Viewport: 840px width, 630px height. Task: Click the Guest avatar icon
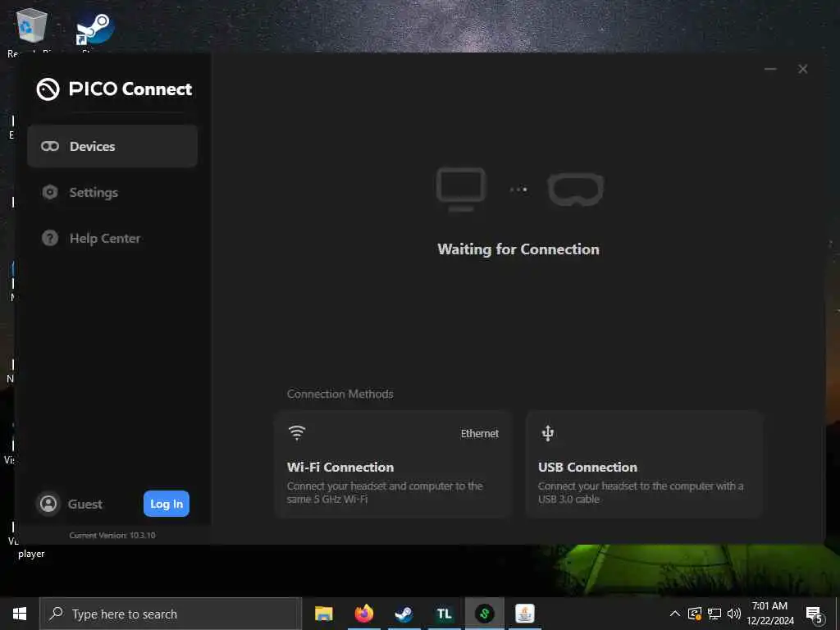[48, 504]
